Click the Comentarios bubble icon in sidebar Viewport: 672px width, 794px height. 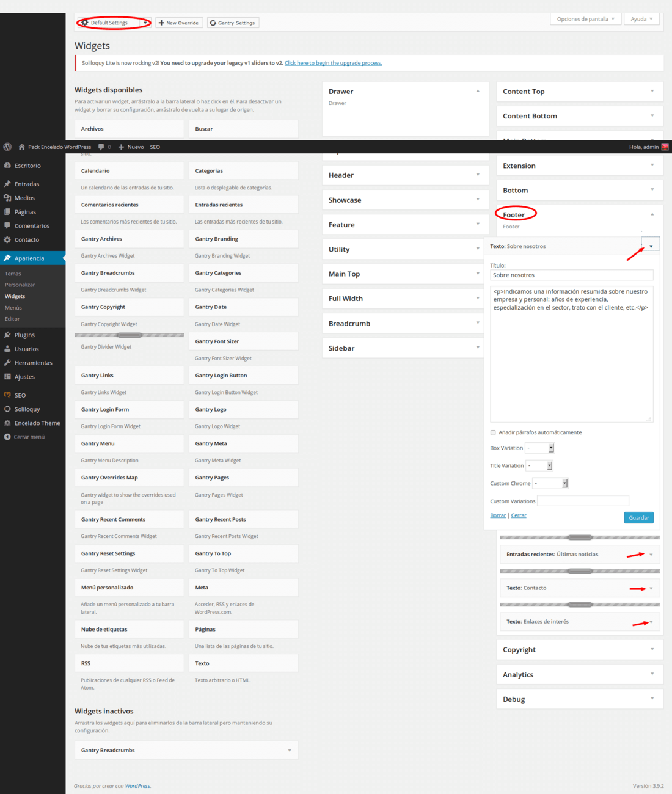pos(7,226)
